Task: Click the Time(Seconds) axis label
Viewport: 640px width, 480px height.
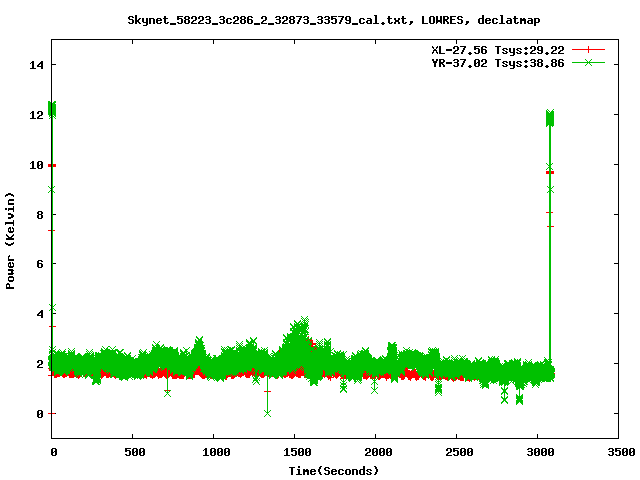Action: [333, 471]
